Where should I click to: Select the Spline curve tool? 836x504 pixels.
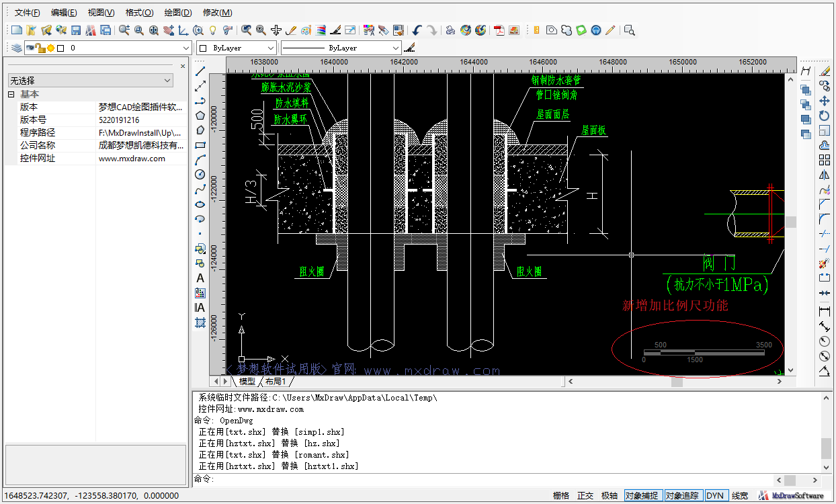tap(200, 190)
